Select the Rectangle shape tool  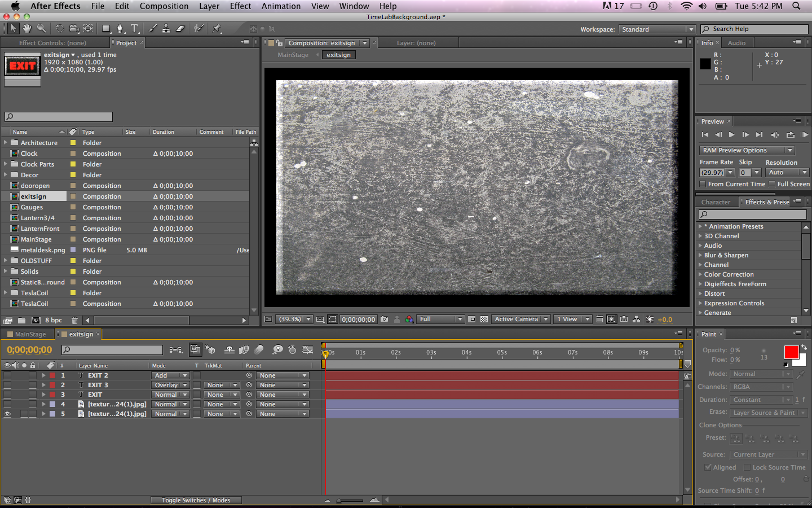tap(106, 28)
